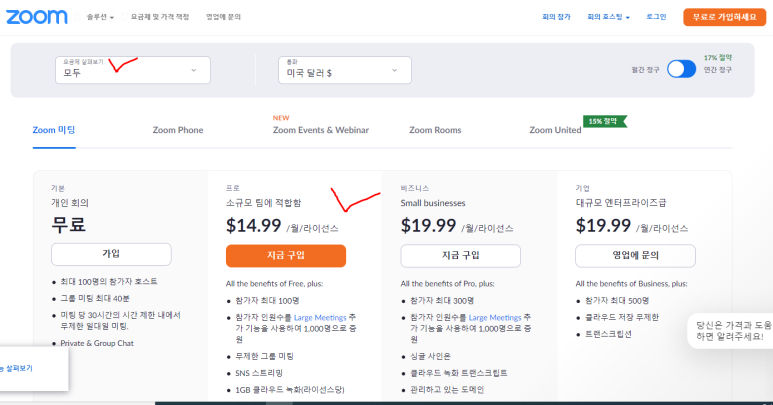Click Private & Group Chat bullet
This screenshot has height=405, width=773.
pyautogui.click(x=97, y=343)
